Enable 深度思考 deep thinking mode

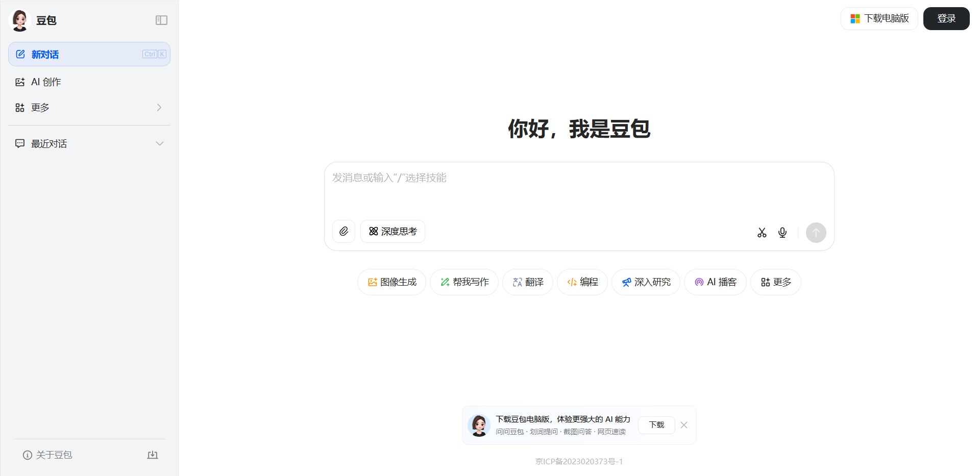coord(393,231)
